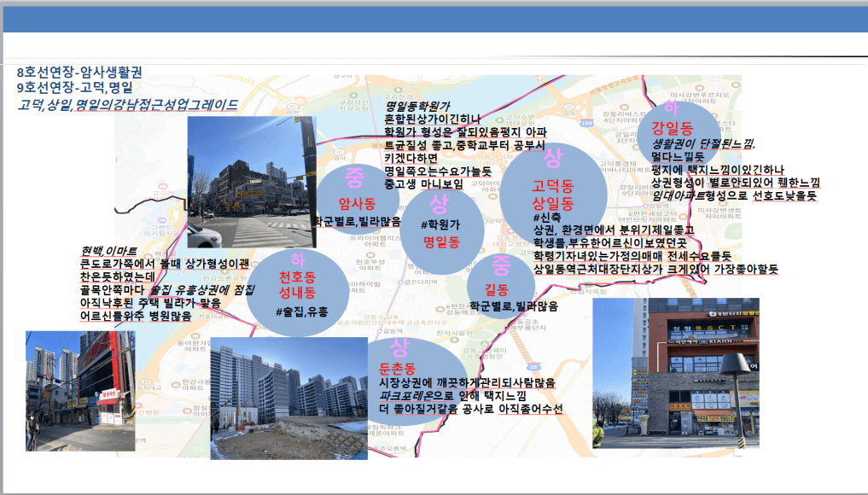
Task: Select the line '9호선연장-고덕,명일'
Action: pos(75,88)
